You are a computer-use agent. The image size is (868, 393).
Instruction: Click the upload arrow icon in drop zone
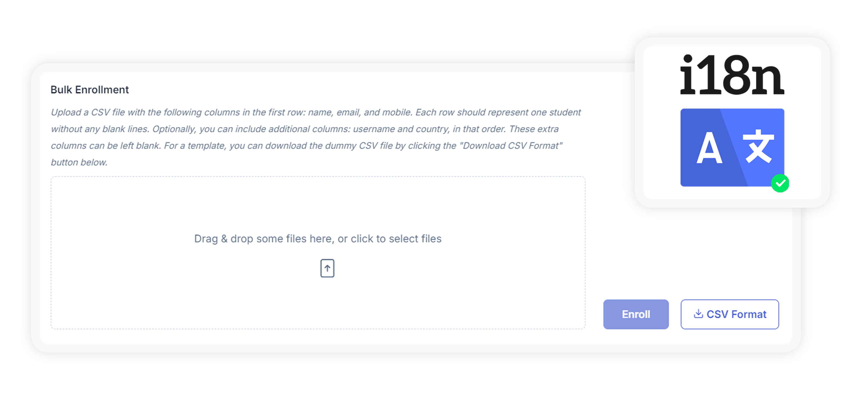pos(327,268)
